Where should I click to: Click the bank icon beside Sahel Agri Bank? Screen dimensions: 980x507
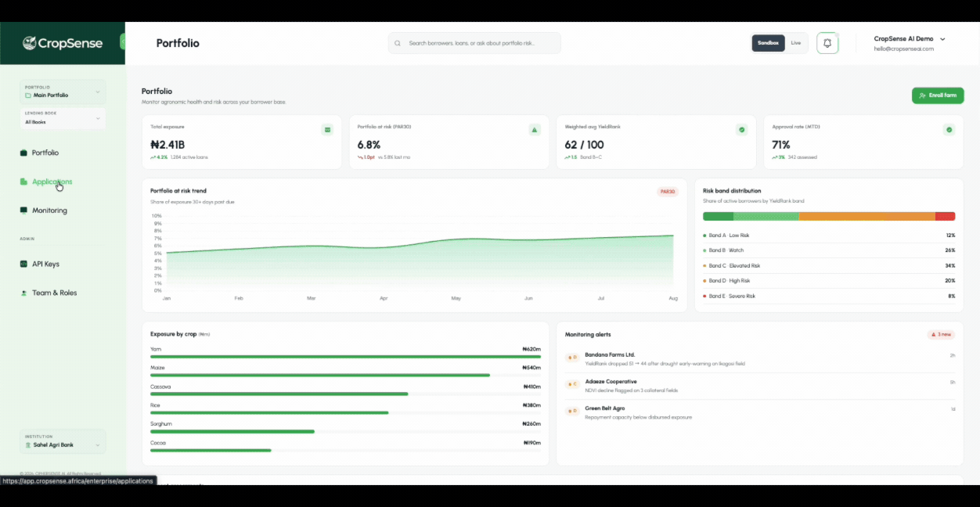[x=28, y=445]
